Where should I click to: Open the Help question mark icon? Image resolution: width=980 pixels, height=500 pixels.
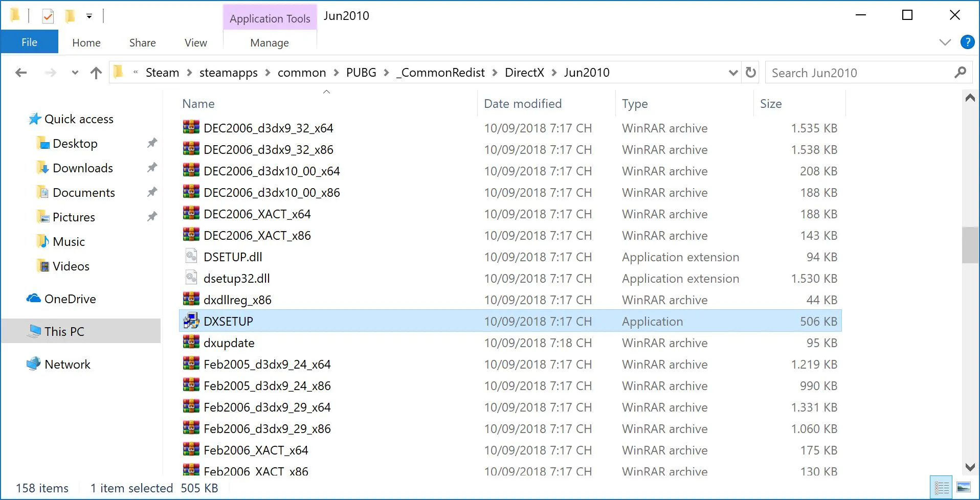click(967, 42)
